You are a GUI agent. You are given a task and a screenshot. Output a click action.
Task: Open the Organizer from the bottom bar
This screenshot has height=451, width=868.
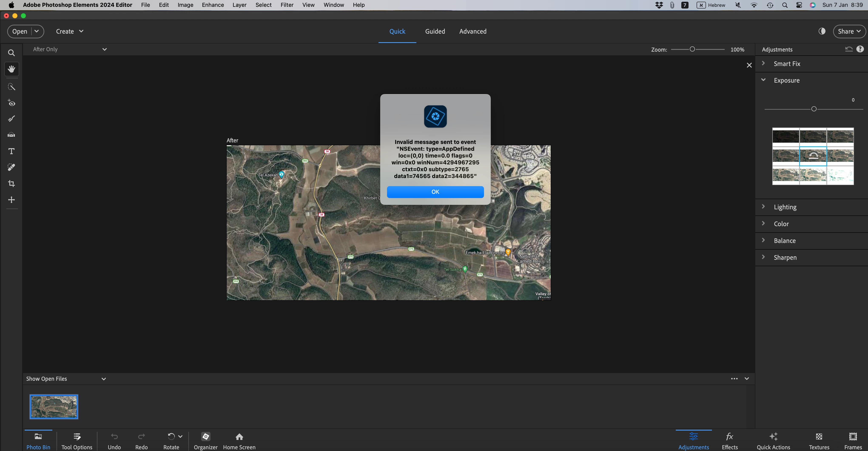point(206,441)
